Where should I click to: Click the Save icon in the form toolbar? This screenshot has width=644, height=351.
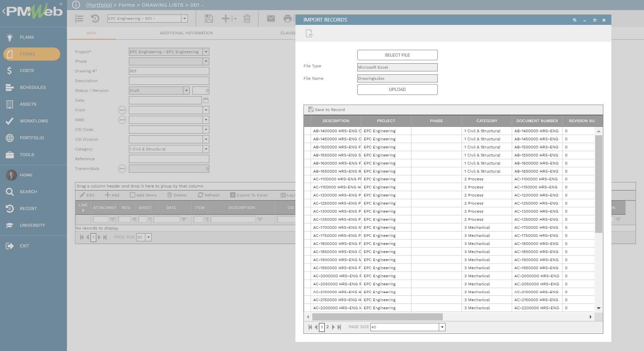[x=208, y=19]
